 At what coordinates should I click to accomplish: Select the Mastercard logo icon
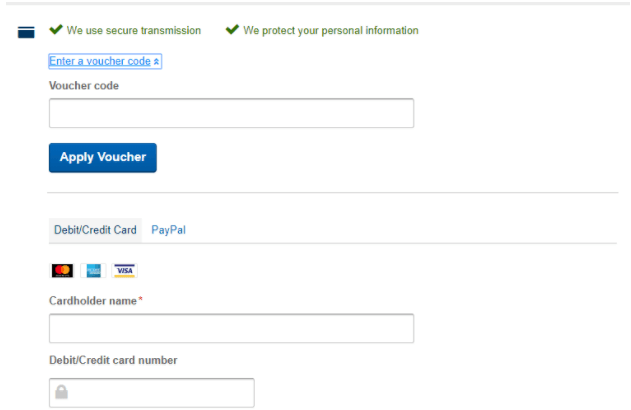(62, 271)
